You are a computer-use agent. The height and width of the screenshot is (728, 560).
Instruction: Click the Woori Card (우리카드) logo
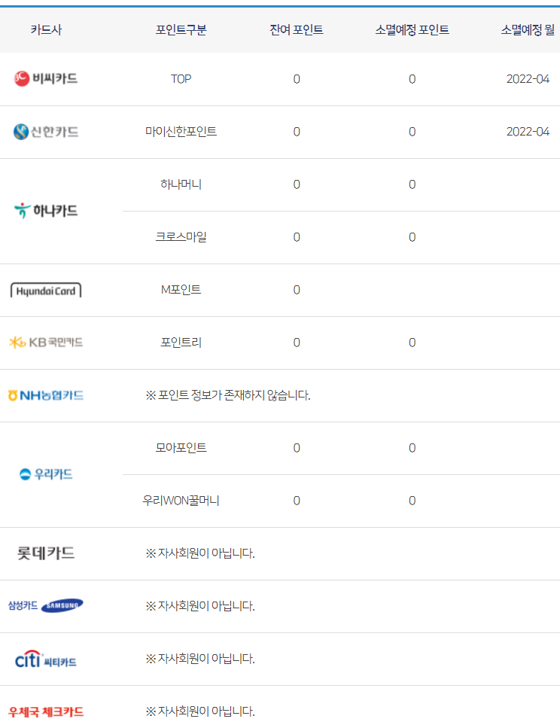pos(45,474)
